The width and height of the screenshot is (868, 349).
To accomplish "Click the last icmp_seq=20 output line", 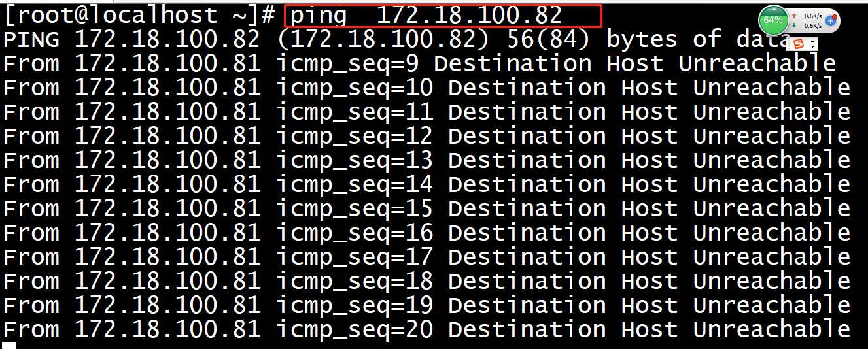I will (x=425, y=330).
